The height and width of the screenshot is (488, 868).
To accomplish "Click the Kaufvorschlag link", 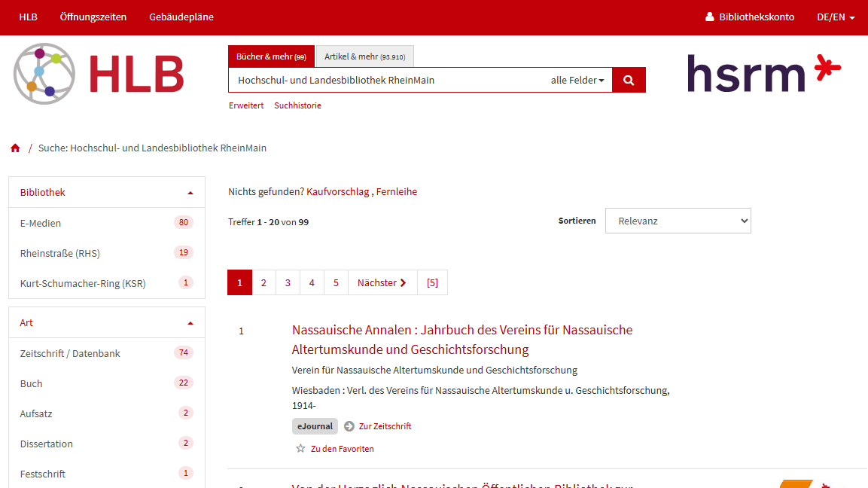I will (x=337, y=191).
